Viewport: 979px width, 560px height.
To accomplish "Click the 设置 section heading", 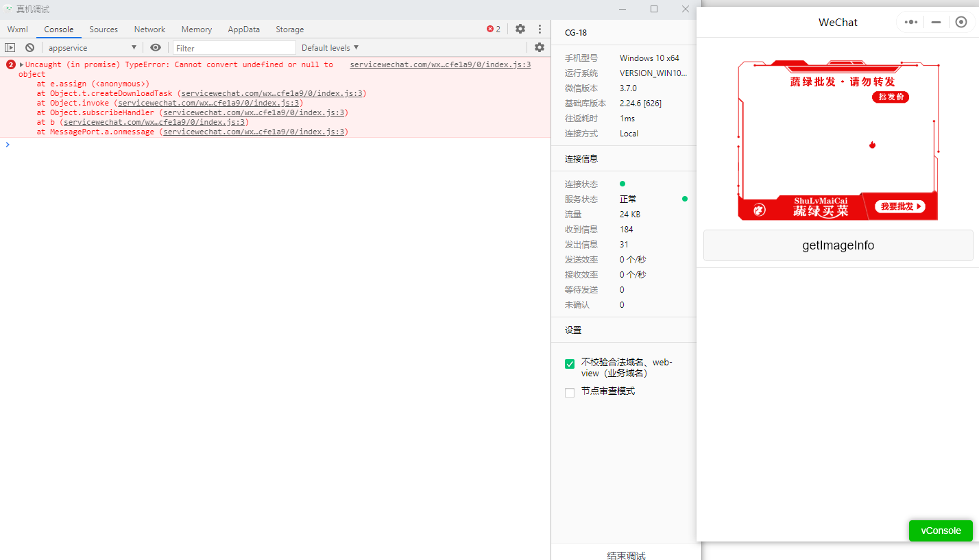I will tap(572, 330).
